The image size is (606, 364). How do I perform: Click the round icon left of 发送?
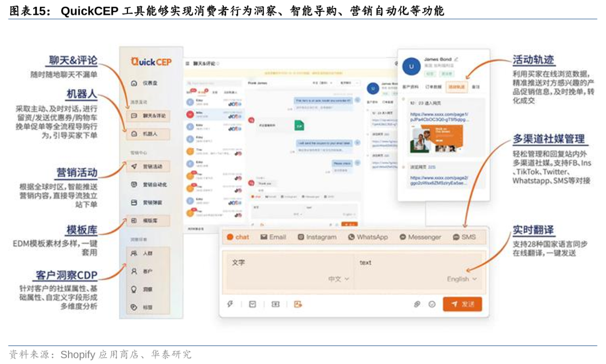(x=432, y=305)
